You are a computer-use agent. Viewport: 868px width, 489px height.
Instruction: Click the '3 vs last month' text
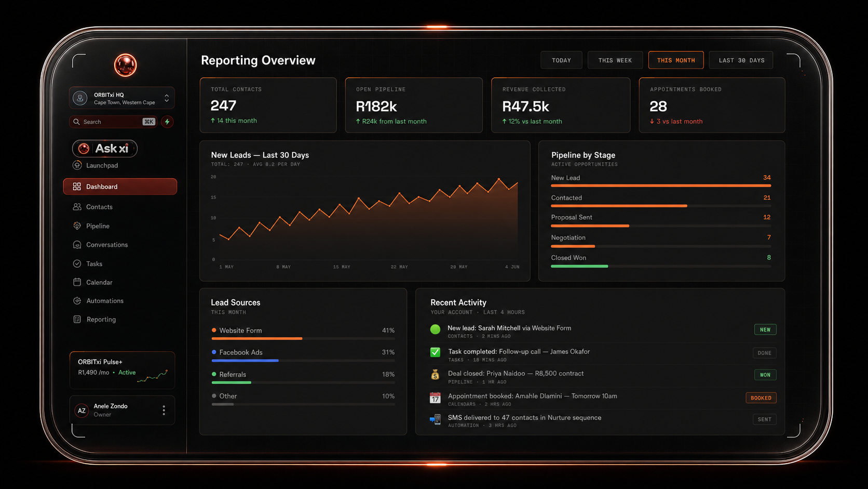click(679, 122)
